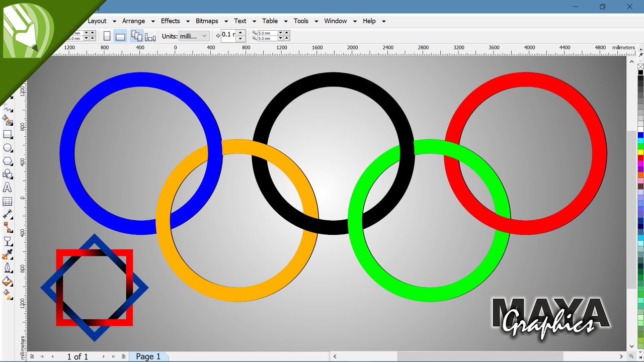Click the horizontal scrollbar thumb
Image resolution: width=644 pixels, height=362 pixels.
pyautogui.click(x=480, y=356)
